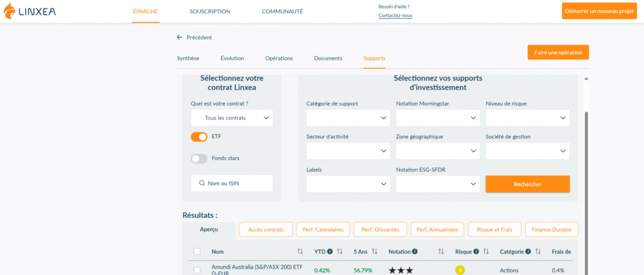The height and width of the screenshot is (275, 644).
Task: Open the Souscription menu
Action: click(x=210, y=11)
